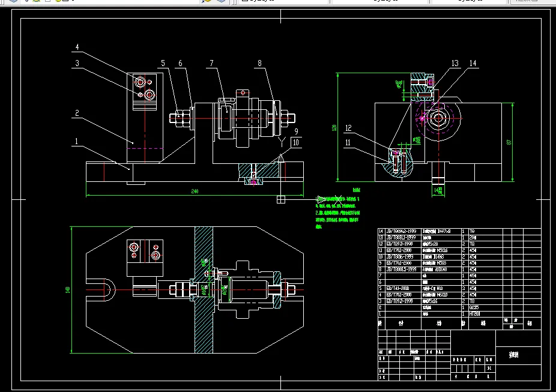Viewport: 556px width, 392px height.
Task: Select the M5X8 screw name cell in row 9
Action: coord(441,264)
